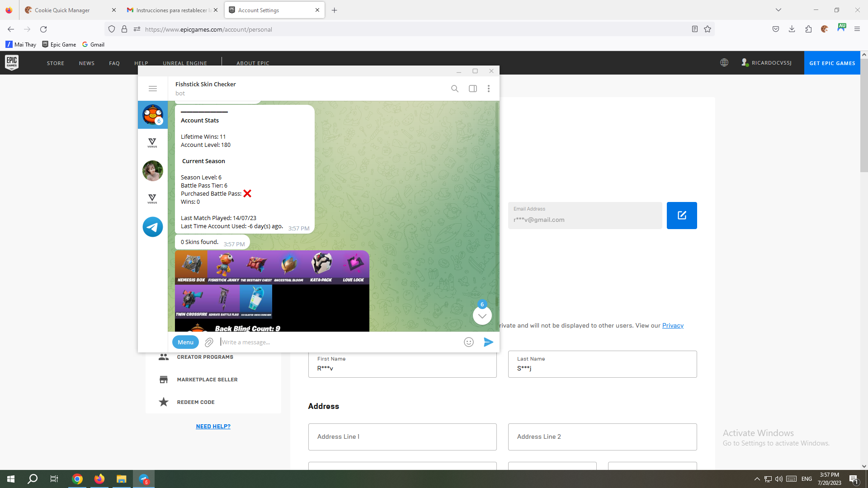Click the Epic Games logo
868x488 pixels.
click(12, 63)
